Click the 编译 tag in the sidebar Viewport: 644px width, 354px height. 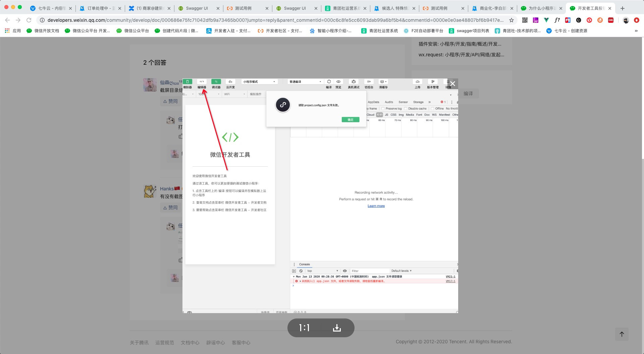tap(468, 94)
